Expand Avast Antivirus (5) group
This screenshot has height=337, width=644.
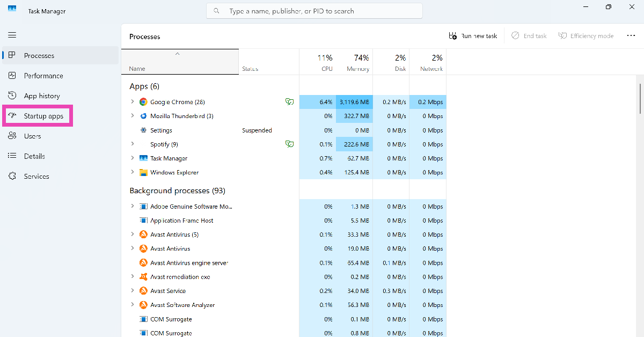point(133,235)
